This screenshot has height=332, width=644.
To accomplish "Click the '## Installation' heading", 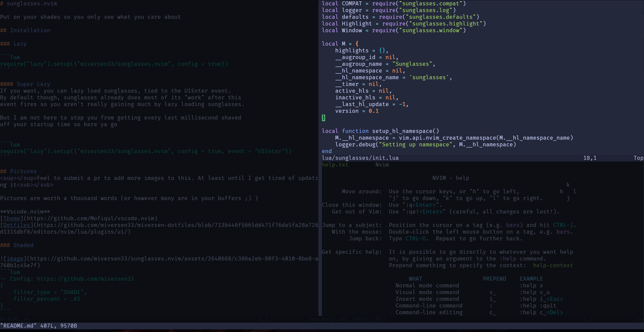I will (x=25, y=30).
